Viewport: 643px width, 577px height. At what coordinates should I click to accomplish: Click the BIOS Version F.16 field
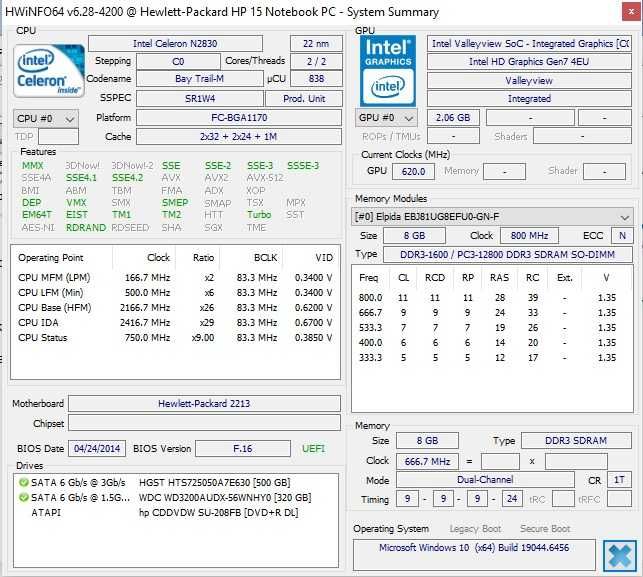[243, 448]
